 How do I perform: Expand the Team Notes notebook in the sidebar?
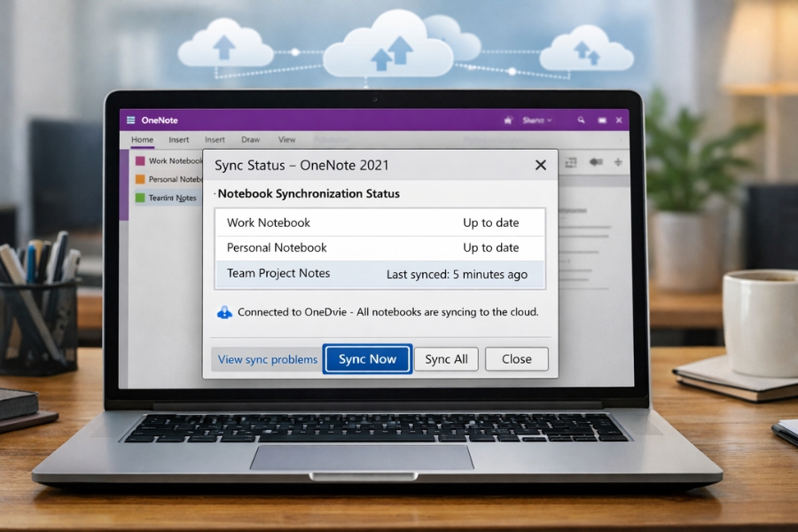pyautogui.click(x=174, y=197)
